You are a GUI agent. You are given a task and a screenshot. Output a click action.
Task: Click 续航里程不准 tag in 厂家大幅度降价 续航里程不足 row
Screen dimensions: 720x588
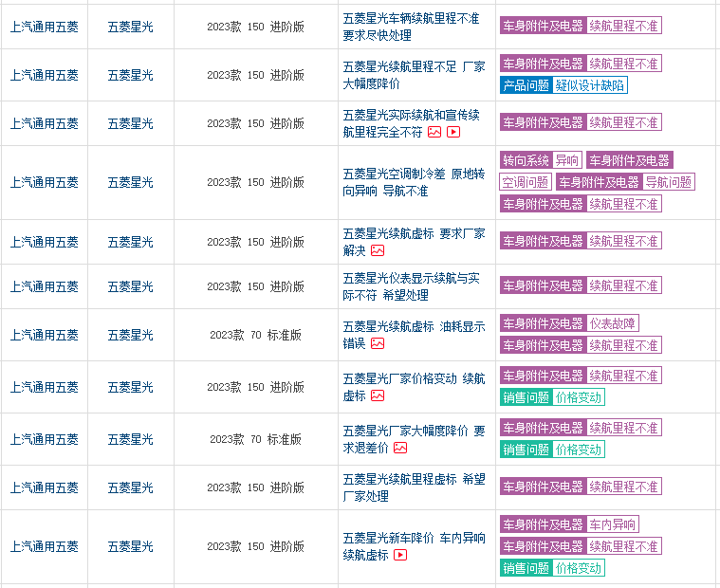pos(624,64)
